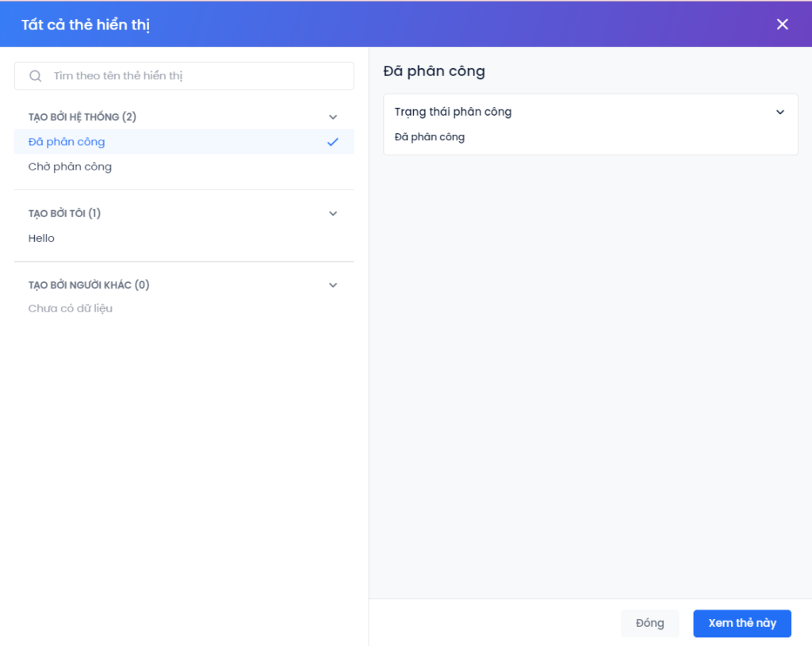
Task: Click the "Đóng" button
Action: point(650,623)
